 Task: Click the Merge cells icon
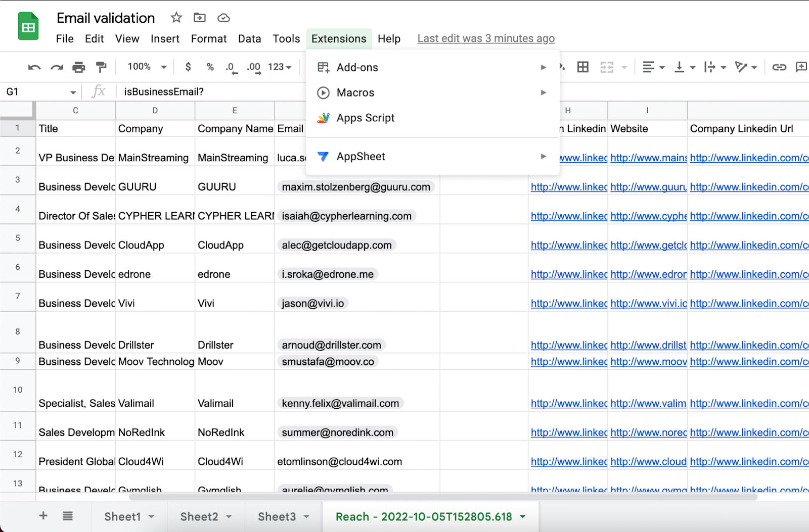pos(607,67)
